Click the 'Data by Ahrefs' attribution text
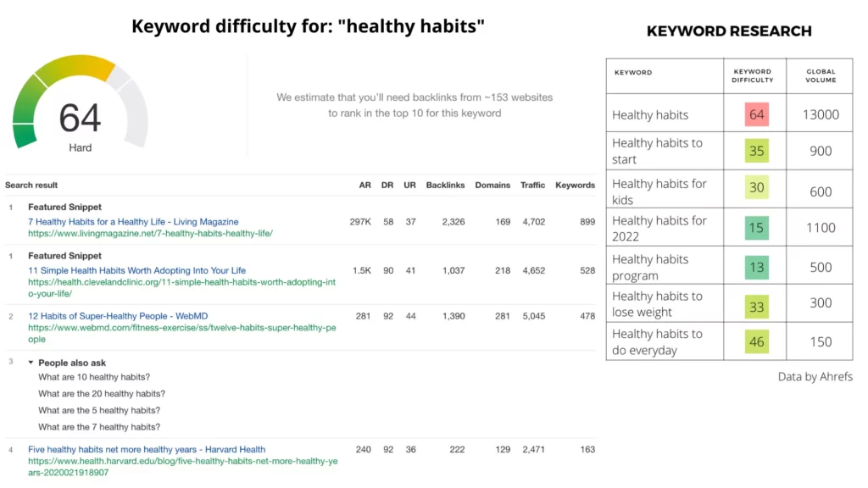Screen dimensions: 868x488 click(x=815, y=377)
